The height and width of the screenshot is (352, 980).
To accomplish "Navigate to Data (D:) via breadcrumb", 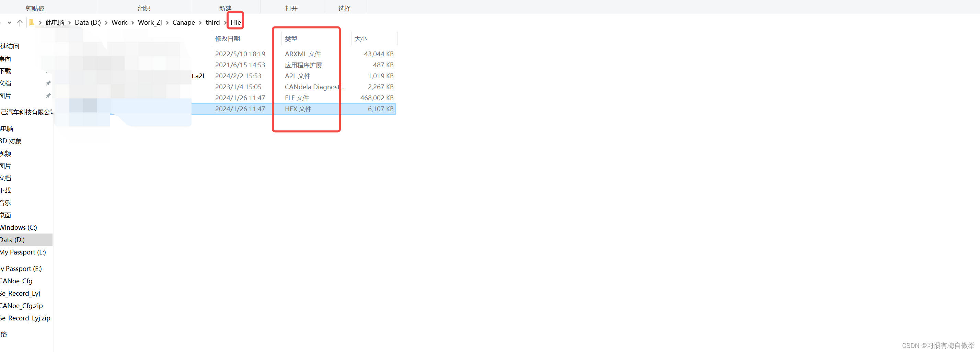I will [x=88, y=22].
